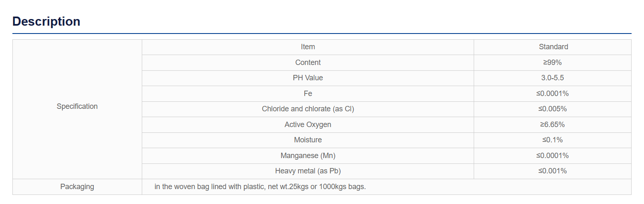Select the Content cell

[x=308, y=62]
